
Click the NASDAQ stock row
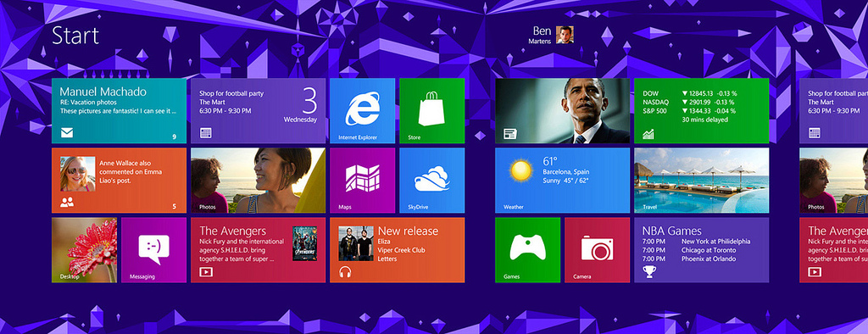(688, 102)
